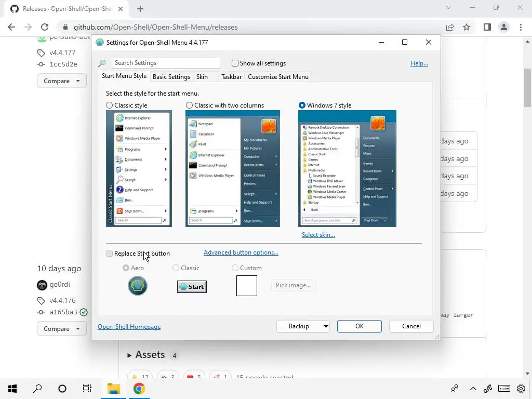Viewport: 532px width, 399px height.
Task: Click the ge0rdi avatar icon
Action: pos(42,285)
